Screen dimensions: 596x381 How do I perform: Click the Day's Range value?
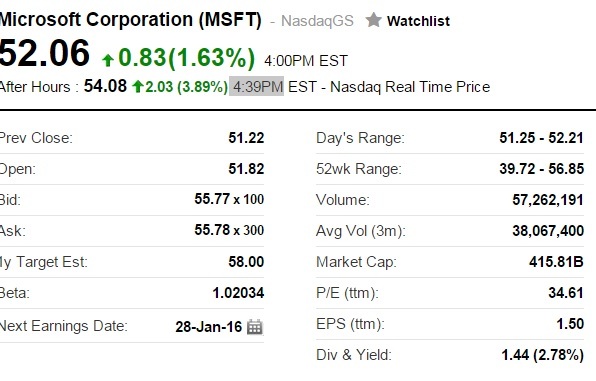[x=541, y=138]
